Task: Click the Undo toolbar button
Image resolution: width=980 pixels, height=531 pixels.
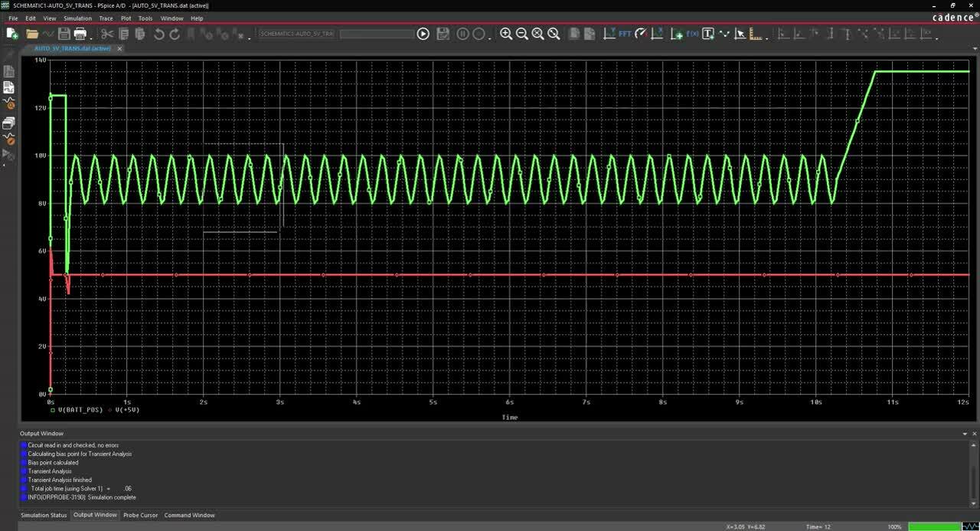Action: [x=158, y=34]
